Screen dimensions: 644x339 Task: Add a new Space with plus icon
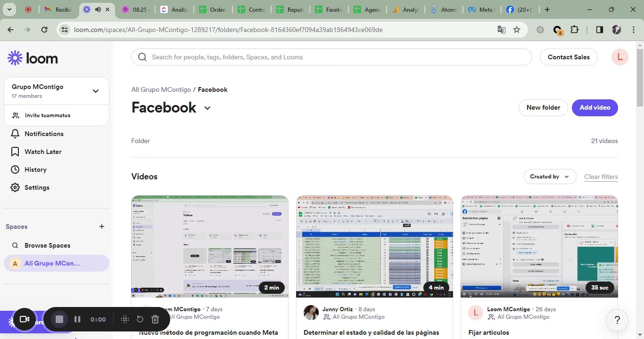click(x=102, y=226)
